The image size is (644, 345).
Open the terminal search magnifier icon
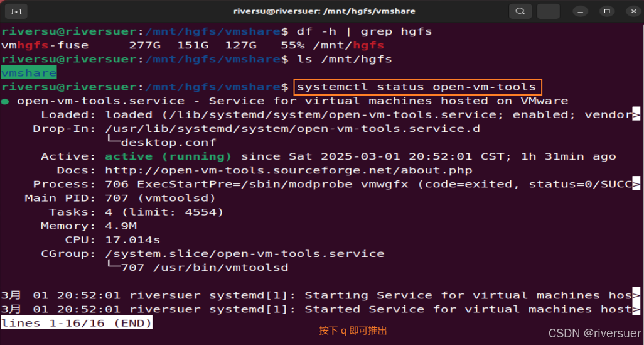pos(520,11)
